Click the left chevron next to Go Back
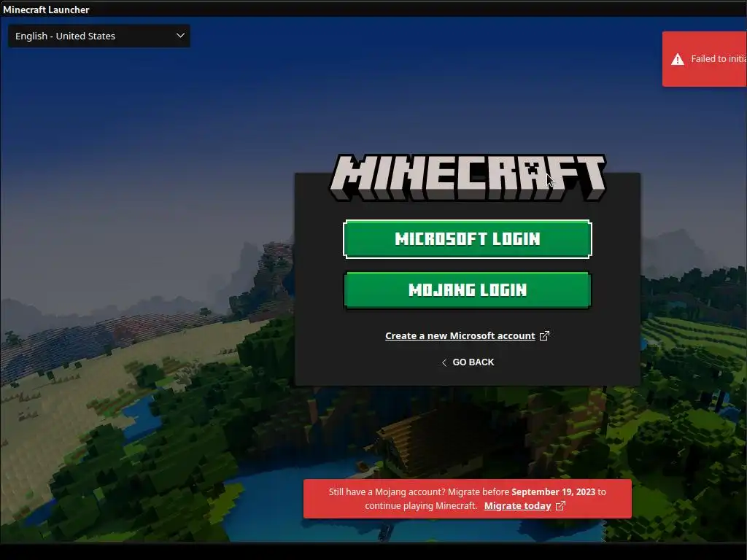 (444, 363)
